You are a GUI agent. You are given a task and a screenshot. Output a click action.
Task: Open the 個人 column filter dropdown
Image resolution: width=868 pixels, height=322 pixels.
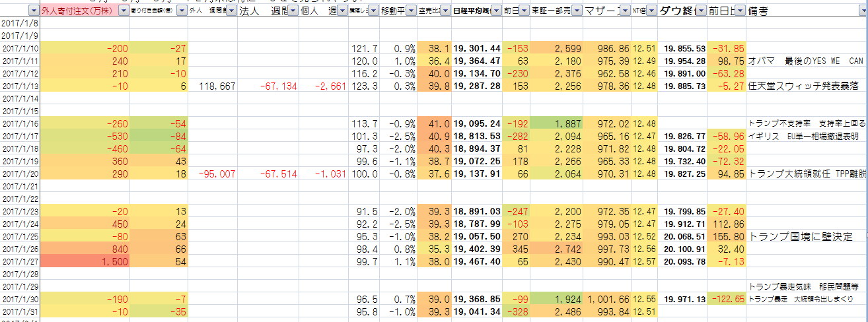tap(342, 11)
